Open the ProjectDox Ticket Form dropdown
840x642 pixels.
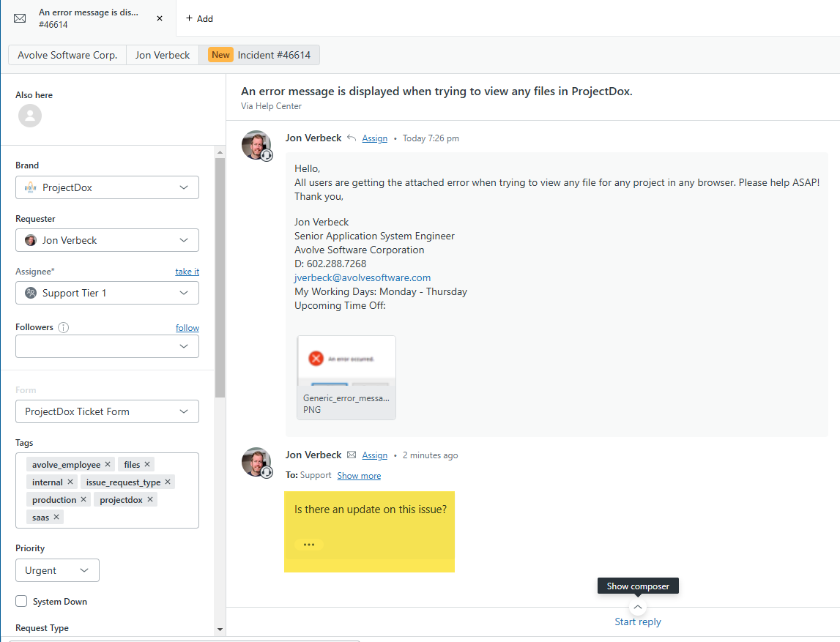[x=107, y=411]
